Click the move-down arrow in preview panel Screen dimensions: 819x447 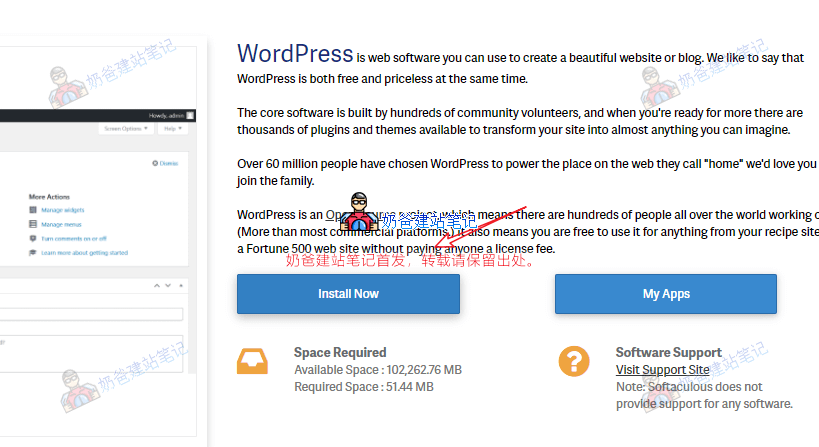pos(168,286)
